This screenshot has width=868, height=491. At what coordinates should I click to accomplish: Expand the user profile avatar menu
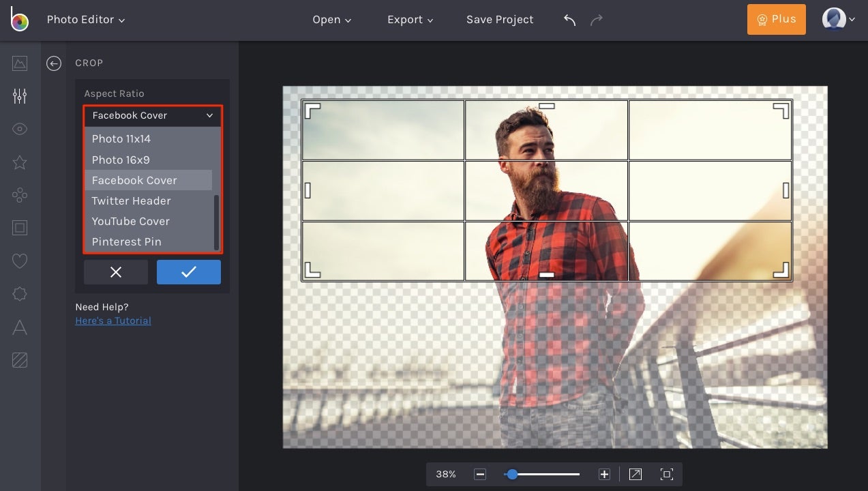[x=838, y=20]
